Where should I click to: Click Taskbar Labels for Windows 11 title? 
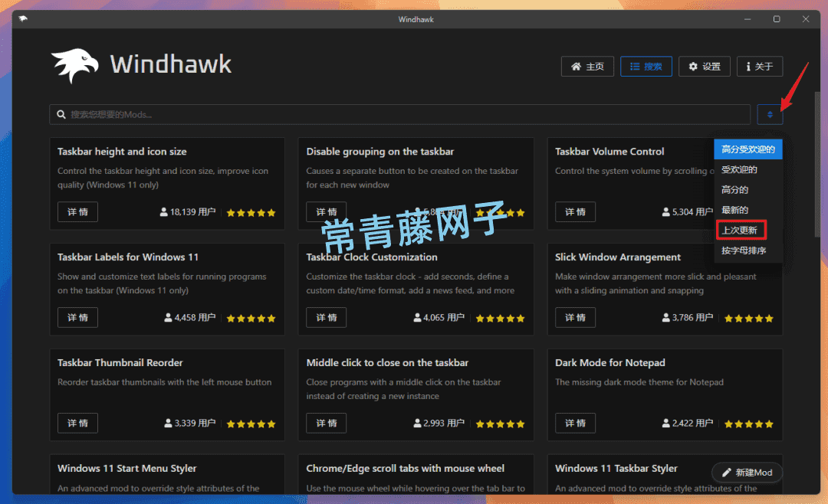pyautogui.click(x=128, y=257)
